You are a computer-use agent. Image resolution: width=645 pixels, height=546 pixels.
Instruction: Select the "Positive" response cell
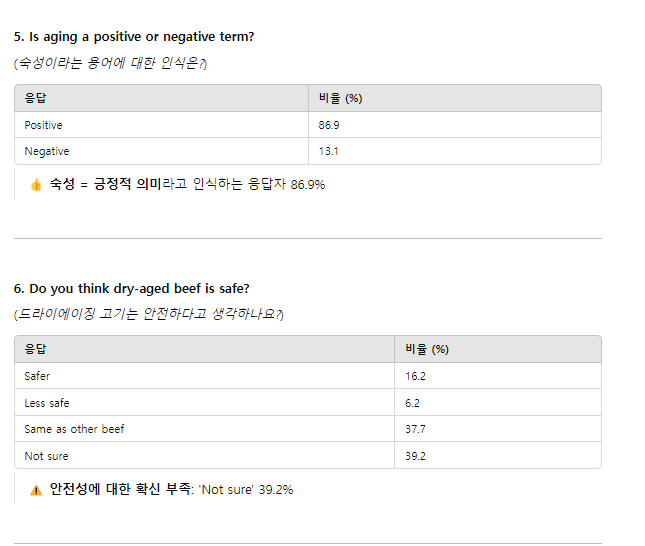[44, 125]
